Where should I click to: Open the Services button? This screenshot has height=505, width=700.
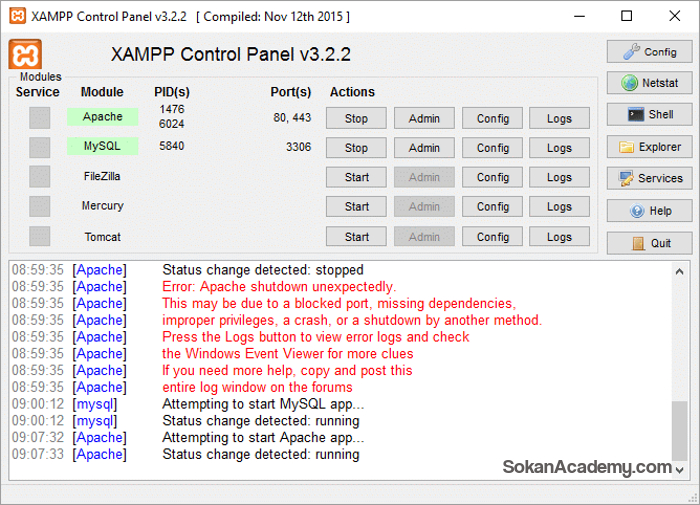tap(649, 178)
